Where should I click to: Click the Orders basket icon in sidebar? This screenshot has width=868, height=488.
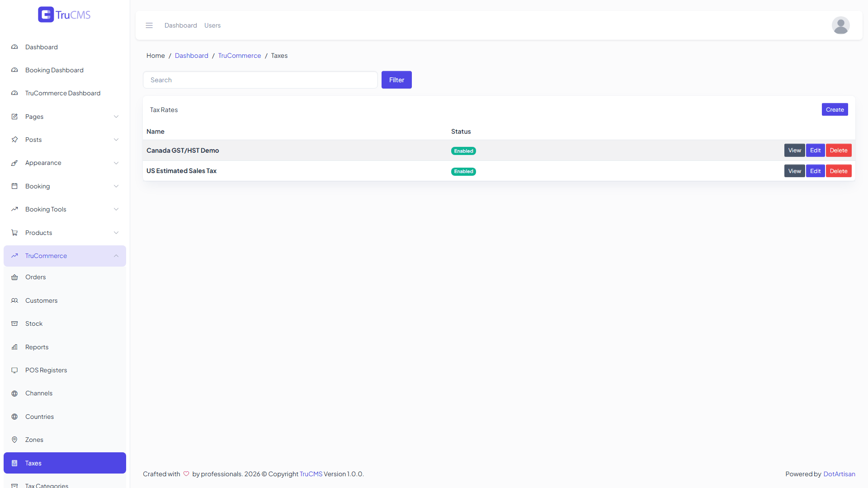click(14, 277)
